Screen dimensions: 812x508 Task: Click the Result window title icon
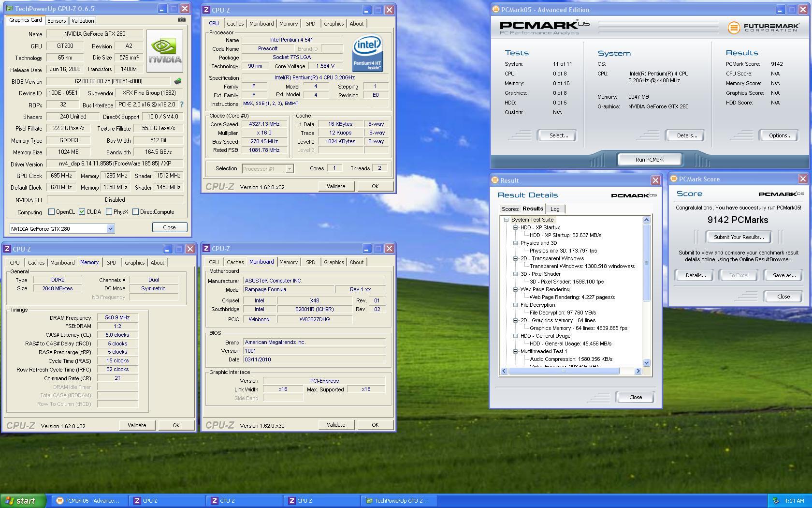[495, 180]
